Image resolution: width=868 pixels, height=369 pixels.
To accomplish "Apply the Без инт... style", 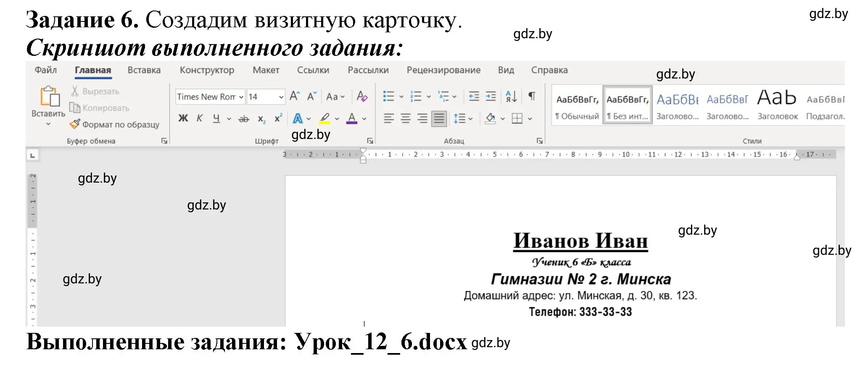I will pyautogui.click(x=628, y=105).
